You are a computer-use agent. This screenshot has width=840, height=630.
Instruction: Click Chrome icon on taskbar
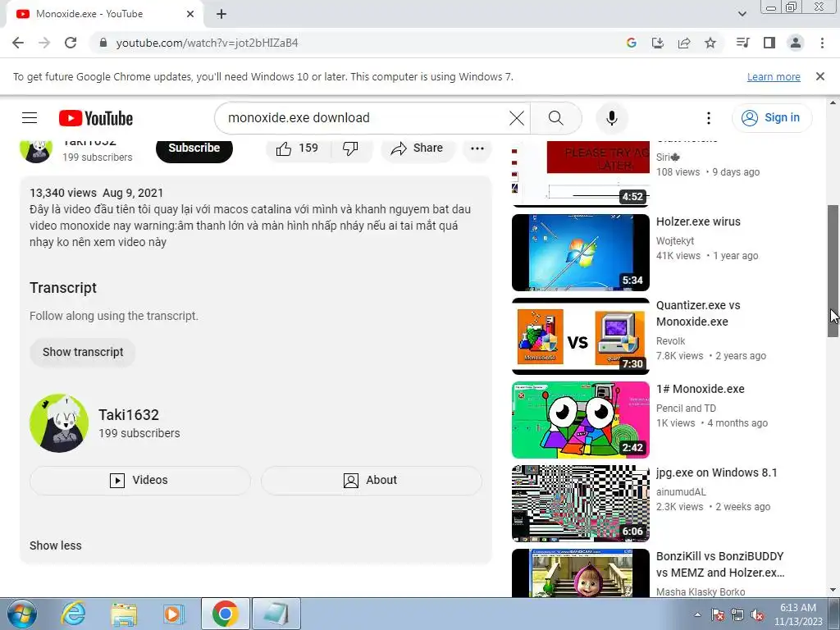point(225,614)
